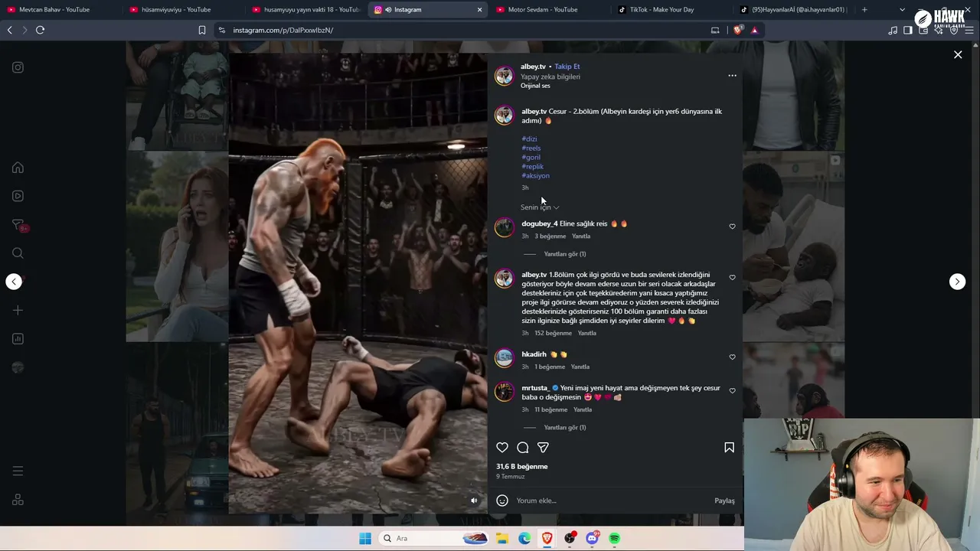Like hkadirh's comment
Image resolution: width=980 pixels, height=551 pixels.
[732, 357]
